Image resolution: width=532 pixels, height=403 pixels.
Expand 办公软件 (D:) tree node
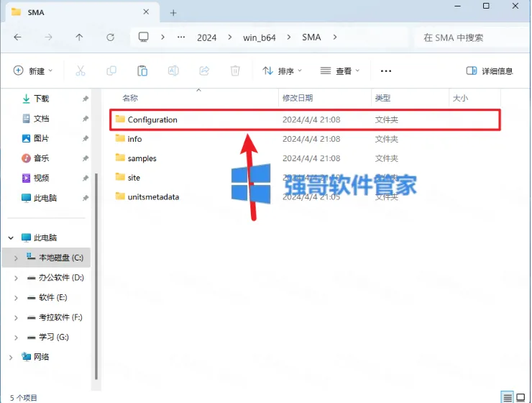tap(16, 278)
